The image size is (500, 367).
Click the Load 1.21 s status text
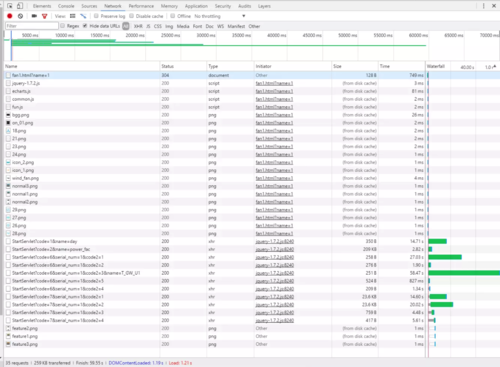(x=180, y=363)
